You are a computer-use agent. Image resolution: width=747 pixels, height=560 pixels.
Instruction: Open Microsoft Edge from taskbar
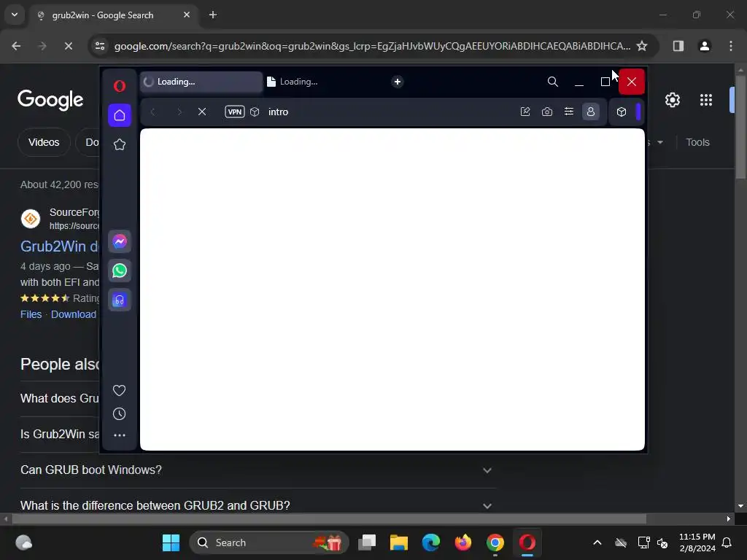coord(431,542)
